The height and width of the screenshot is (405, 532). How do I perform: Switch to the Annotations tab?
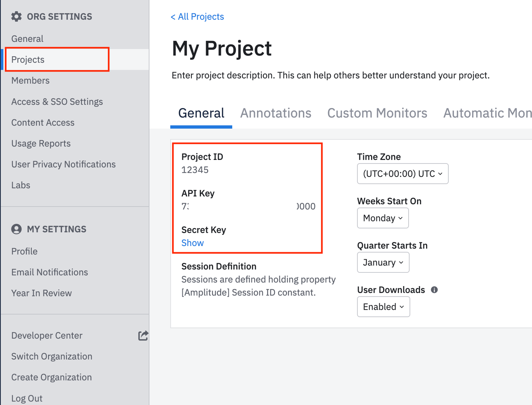[x=276, y=113]
